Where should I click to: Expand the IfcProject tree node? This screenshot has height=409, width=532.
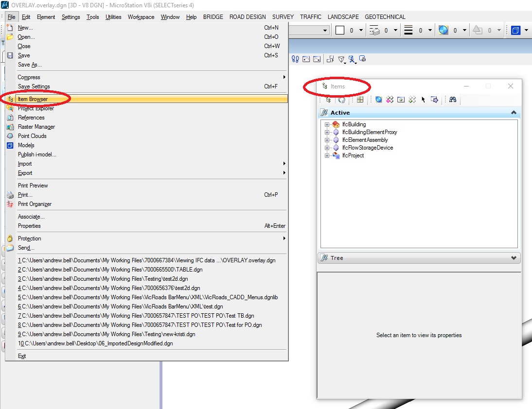[327, 155]
